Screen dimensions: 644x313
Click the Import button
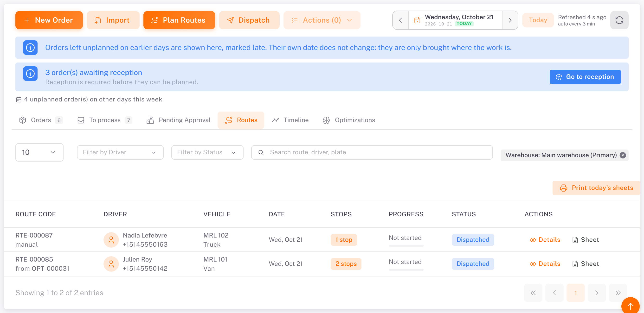[x=113, y=20]
